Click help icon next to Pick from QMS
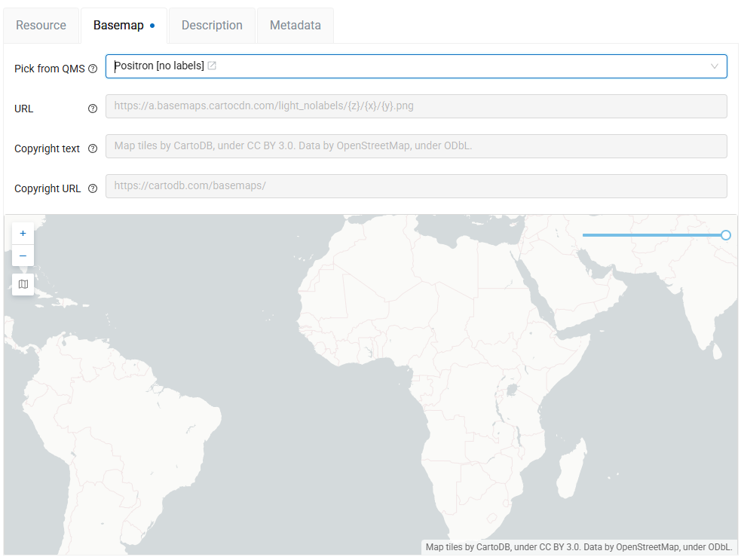 pos(93,69)
